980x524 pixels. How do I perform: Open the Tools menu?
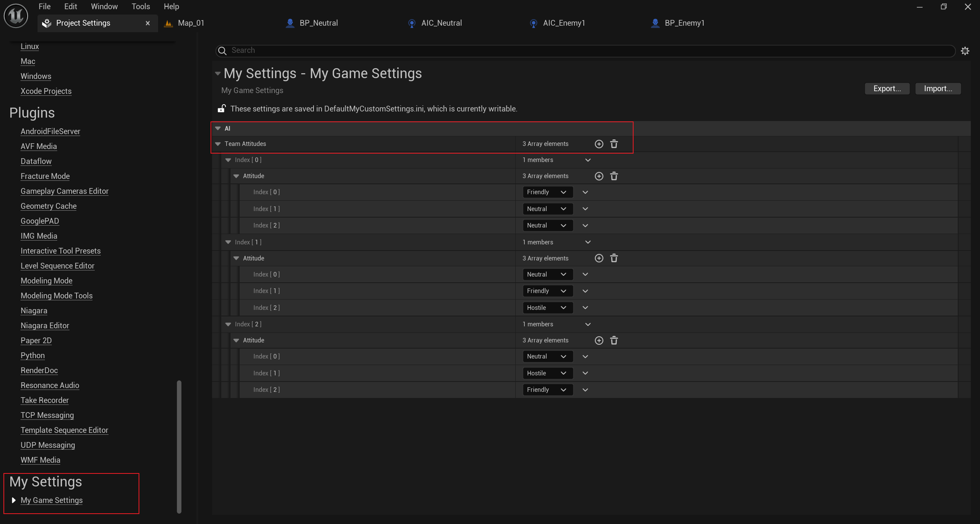(140, 7)
